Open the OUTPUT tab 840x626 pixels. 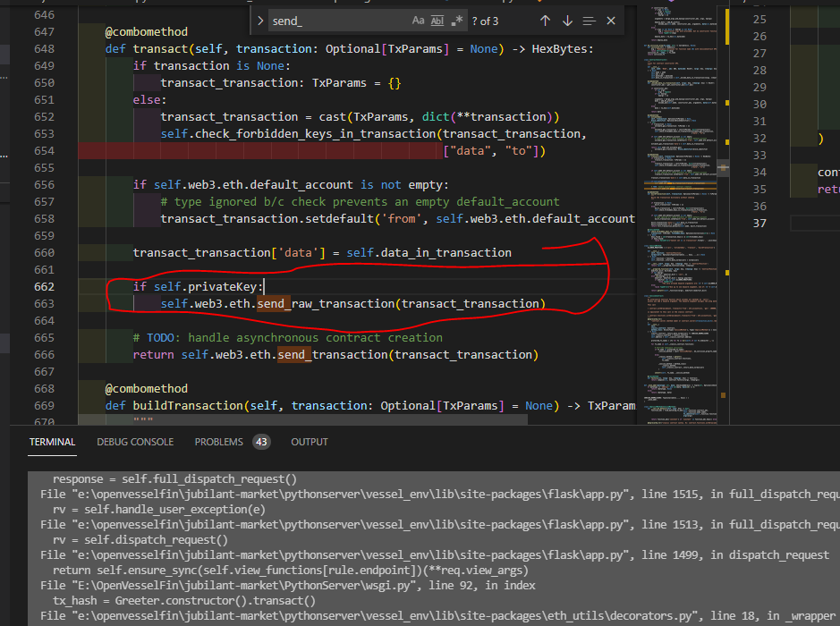310,442
